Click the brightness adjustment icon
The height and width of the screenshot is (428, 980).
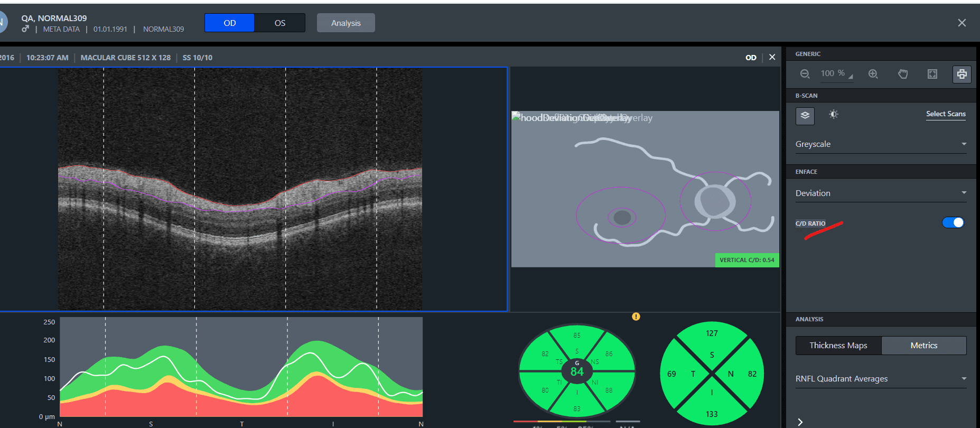click(834, 114)
